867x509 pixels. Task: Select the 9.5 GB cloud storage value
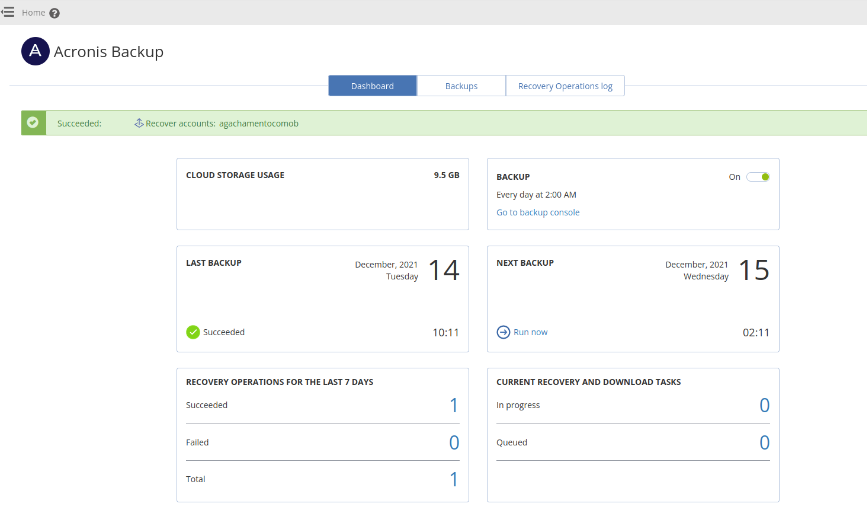tap(446, 175)
